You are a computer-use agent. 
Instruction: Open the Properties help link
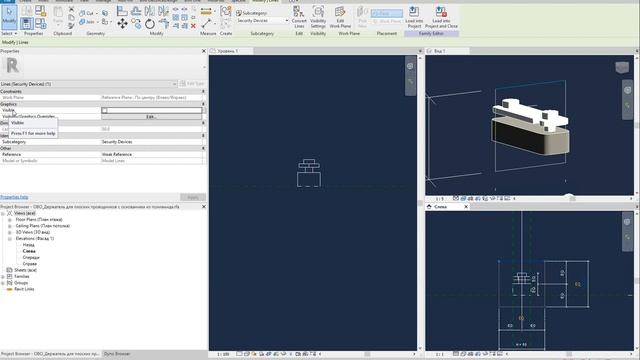tap(14, 197)
